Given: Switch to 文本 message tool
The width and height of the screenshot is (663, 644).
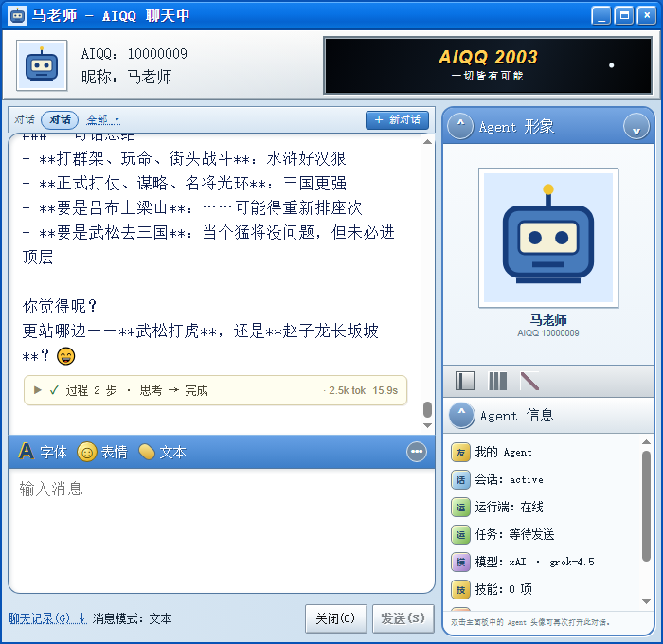Looking at the screenshot, I should point(163,452).
